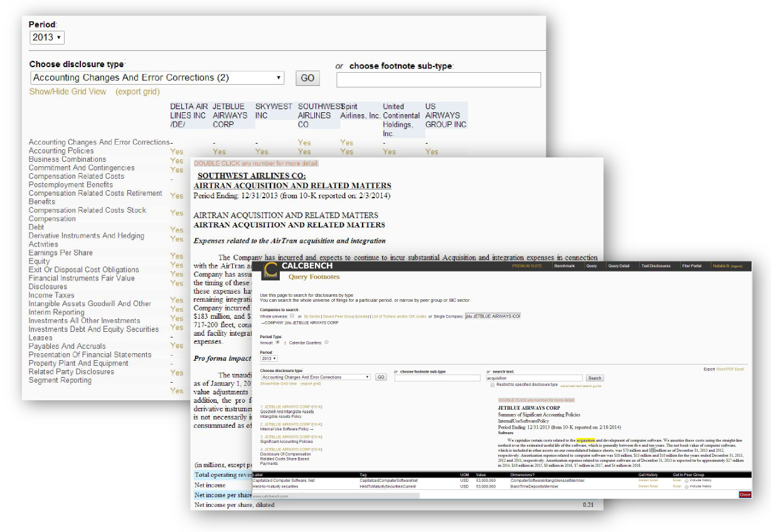Select the Annual period type radio button

point(278,343)
